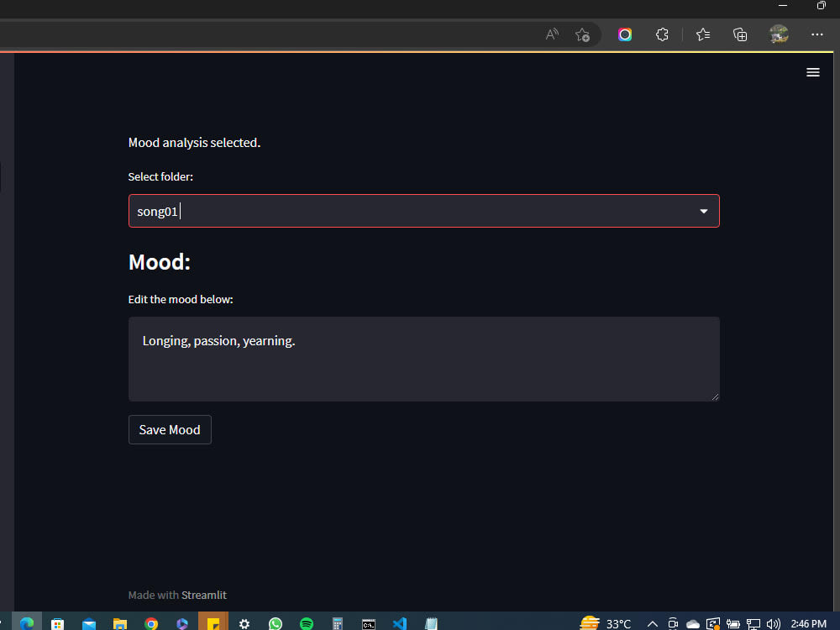Open Settings gear from taskbar

pos(244,623)
